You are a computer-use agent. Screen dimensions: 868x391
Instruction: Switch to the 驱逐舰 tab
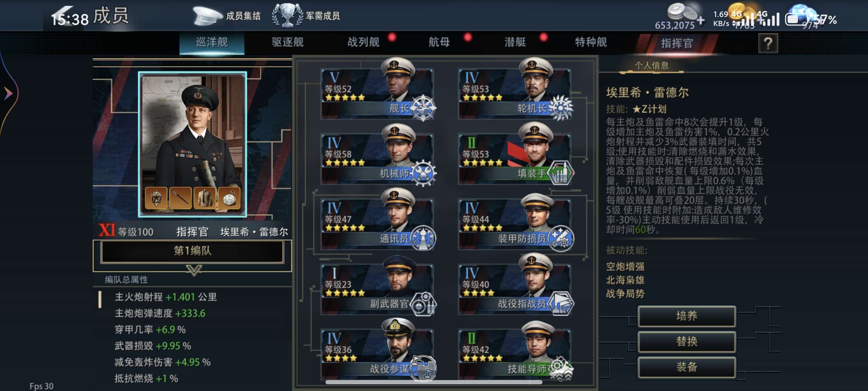pyautogui.click(x=287, y=42)
